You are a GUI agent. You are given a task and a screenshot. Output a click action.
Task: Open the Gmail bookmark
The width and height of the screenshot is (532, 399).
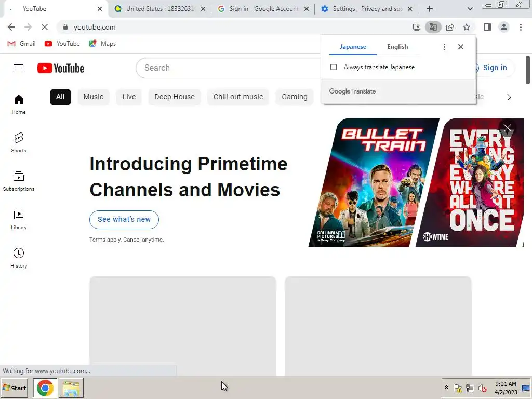coord(21,44)
